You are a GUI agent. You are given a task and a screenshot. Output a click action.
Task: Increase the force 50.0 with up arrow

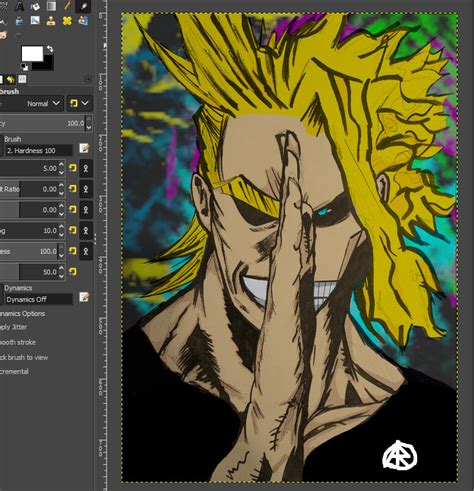[61, 268]
